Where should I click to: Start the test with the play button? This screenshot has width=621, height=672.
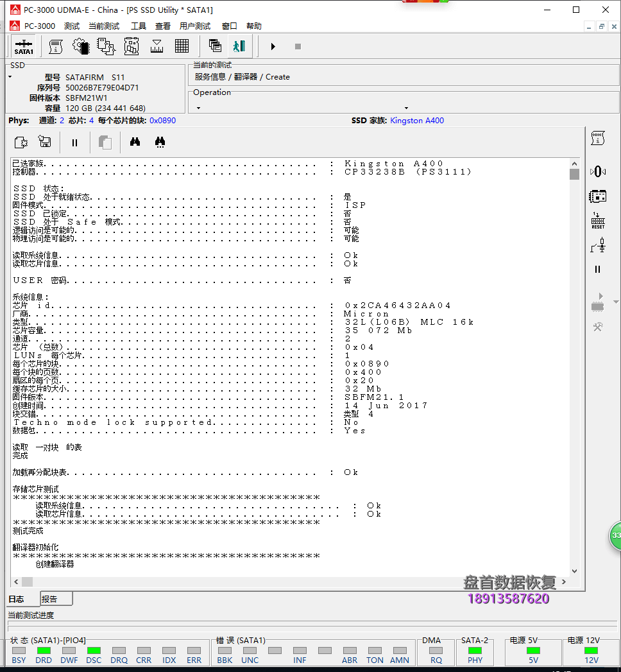273,46
